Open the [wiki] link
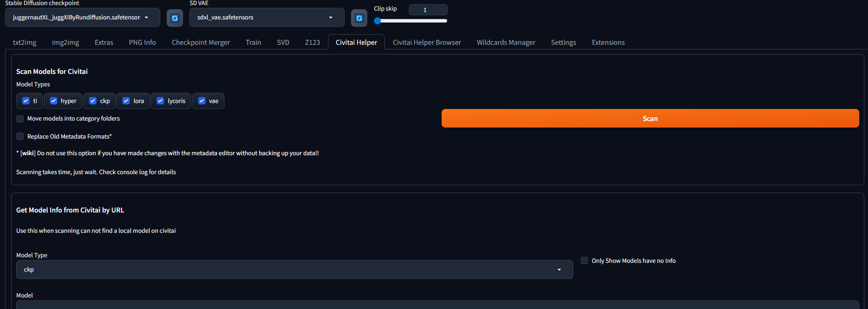 28,153
